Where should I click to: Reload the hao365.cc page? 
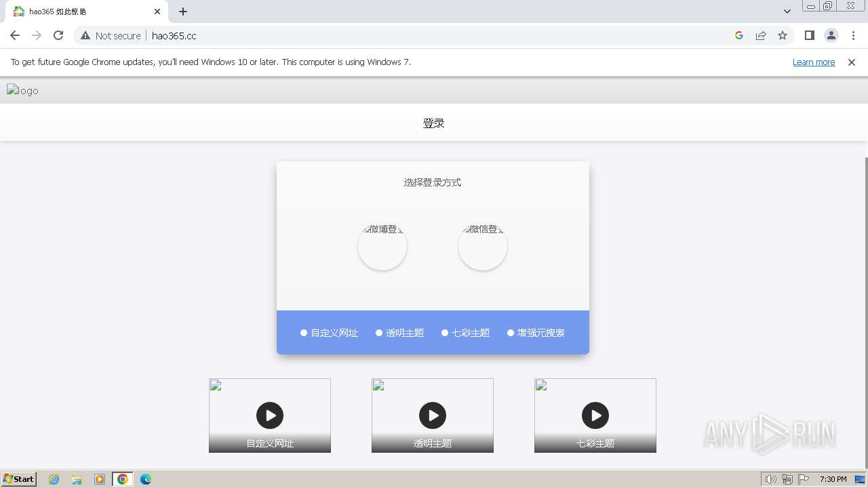coord(58,35)
